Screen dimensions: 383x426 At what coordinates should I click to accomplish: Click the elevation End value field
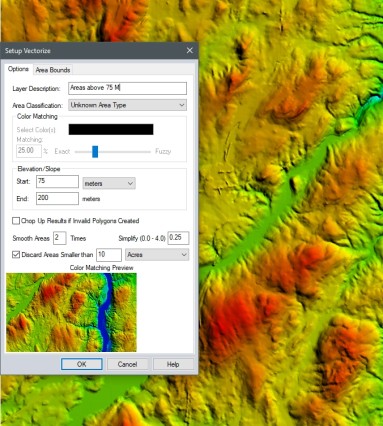pos(57,198)
